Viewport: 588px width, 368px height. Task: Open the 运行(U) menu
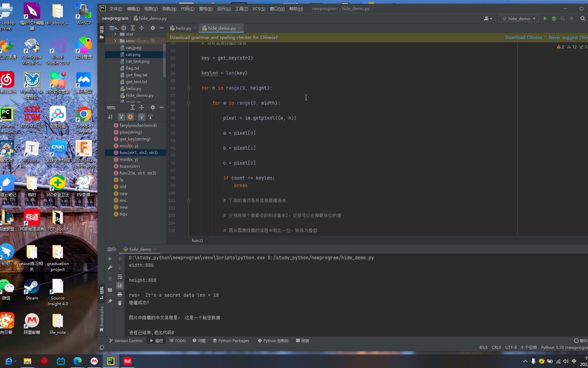224,9
